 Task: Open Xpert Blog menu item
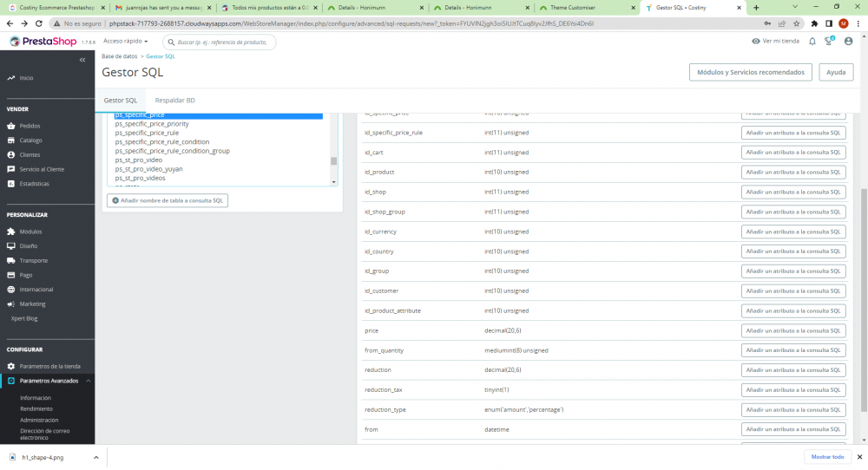[24, 318]
